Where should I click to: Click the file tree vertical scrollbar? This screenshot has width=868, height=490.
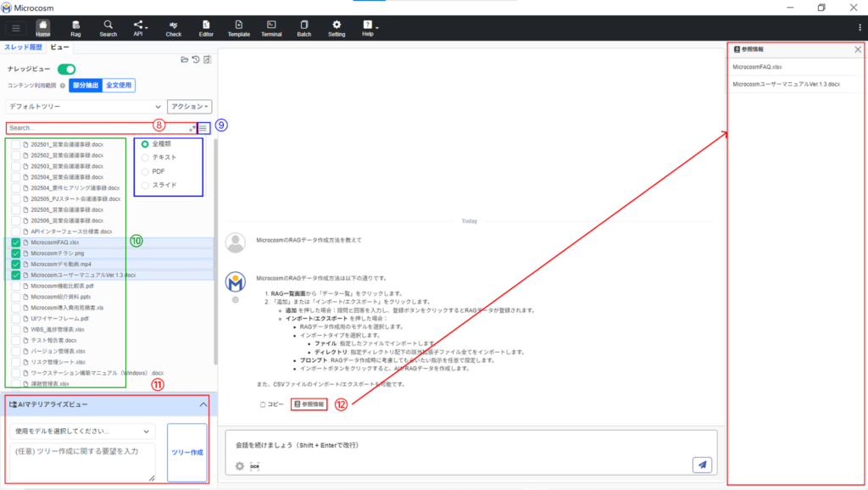pyautogui.click(x=215, y=252)
